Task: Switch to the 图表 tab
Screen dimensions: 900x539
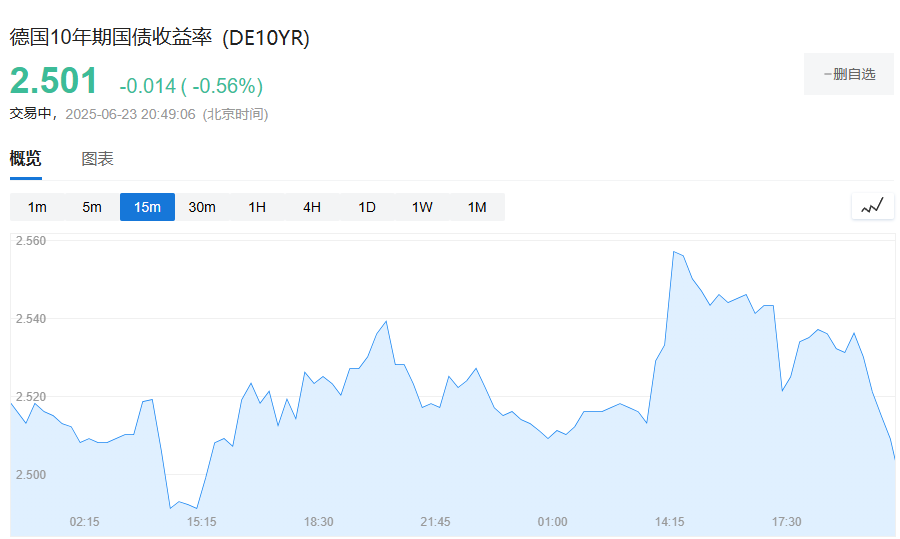Action: click(x=97, y=159)
